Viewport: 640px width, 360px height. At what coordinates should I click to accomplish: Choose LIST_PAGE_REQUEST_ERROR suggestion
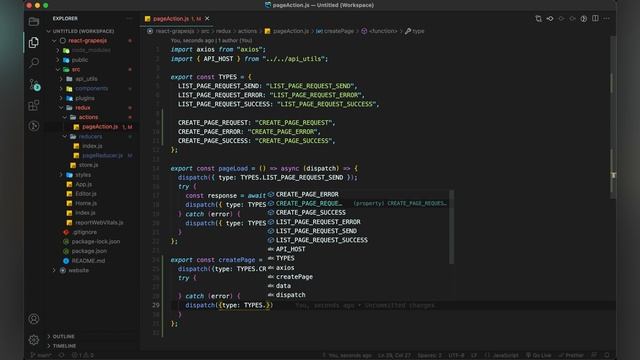point(358,222)
